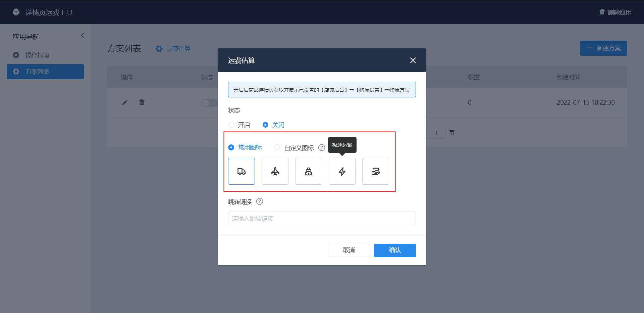Screen dimensions: 644x313
Task: Select the truck delivery icon
Action: click(241, 171)
